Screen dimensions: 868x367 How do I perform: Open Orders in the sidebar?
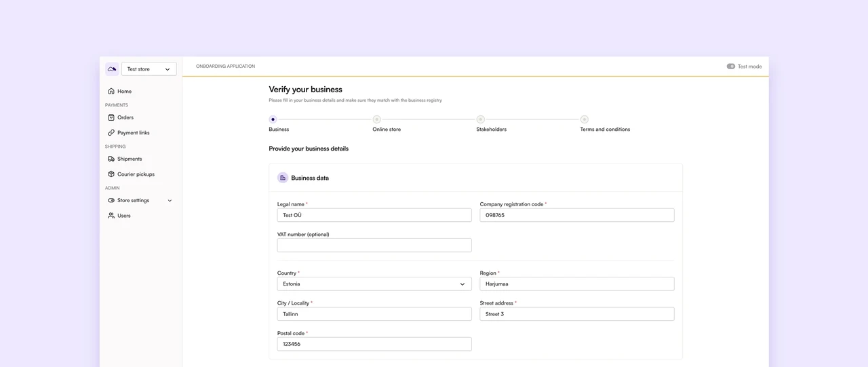(125, 117)
